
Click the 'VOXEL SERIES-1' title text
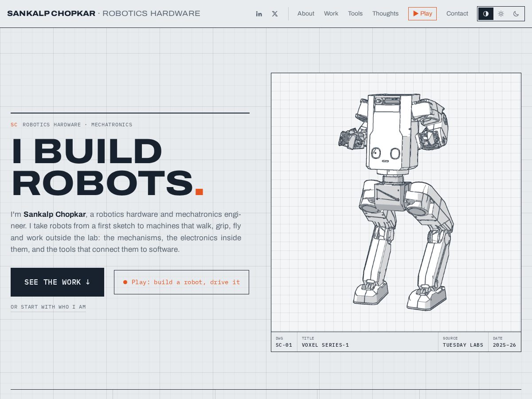click(325, 345)
